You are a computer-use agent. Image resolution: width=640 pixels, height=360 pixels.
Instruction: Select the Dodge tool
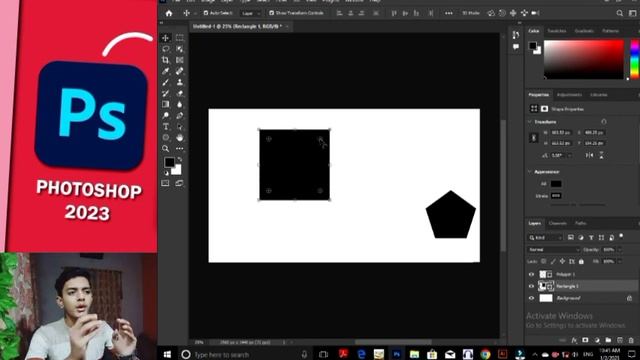[165, 116]
